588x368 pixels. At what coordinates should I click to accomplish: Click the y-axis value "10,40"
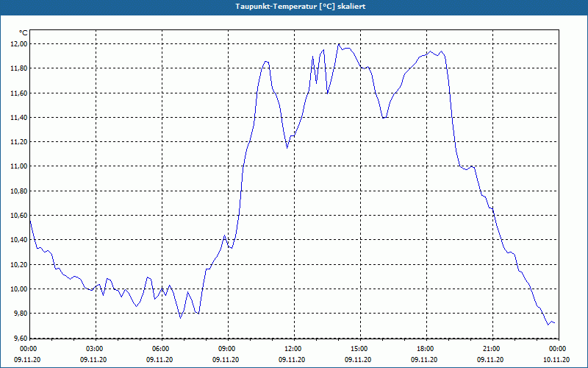(20, 240)
